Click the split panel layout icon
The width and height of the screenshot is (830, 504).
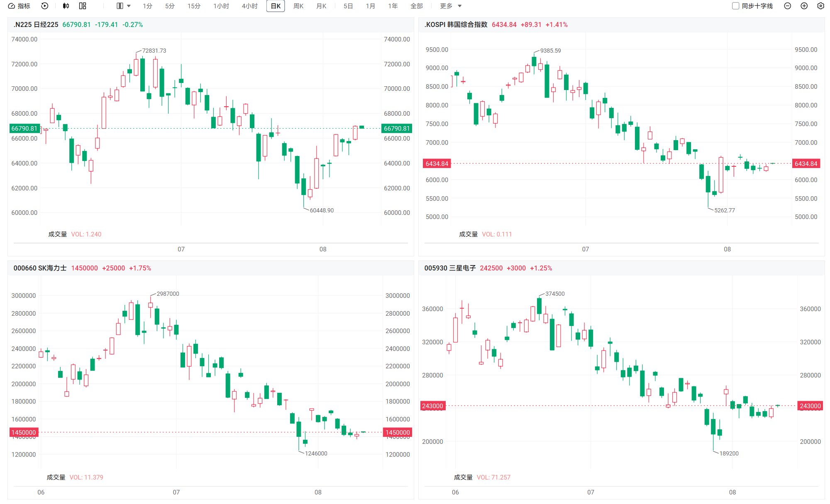coord(120,6)
